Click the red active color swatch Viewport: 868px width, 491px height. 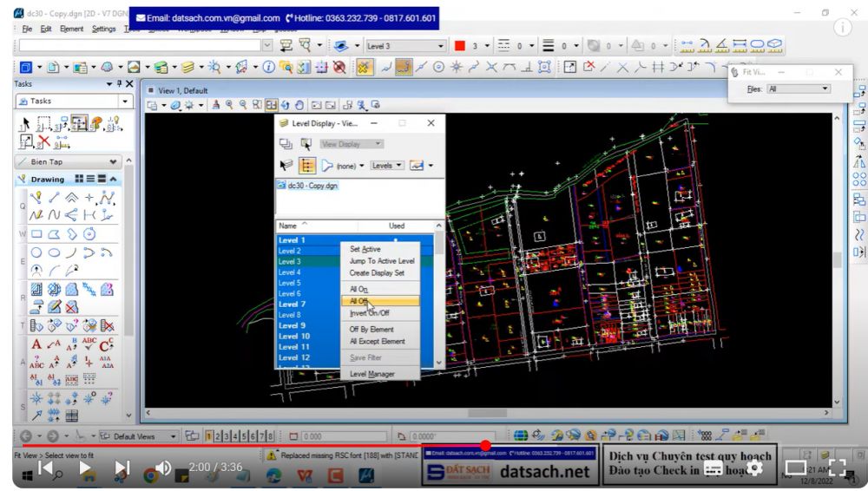459,46
